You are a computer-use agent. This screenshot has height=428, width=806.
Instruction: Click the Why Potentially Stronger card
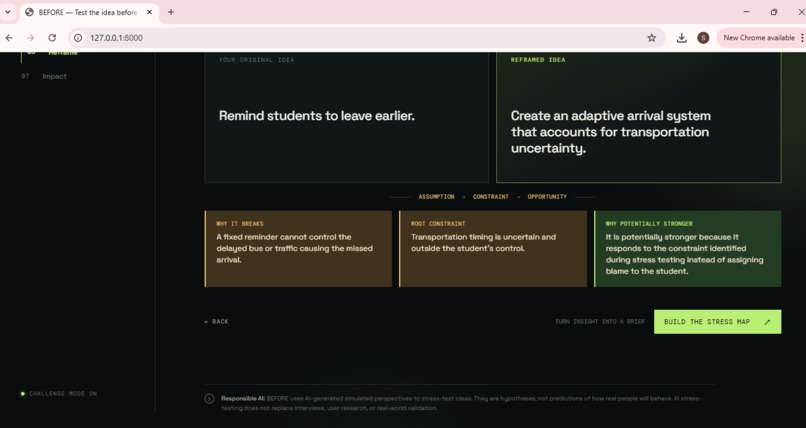[x=688, y=249]
